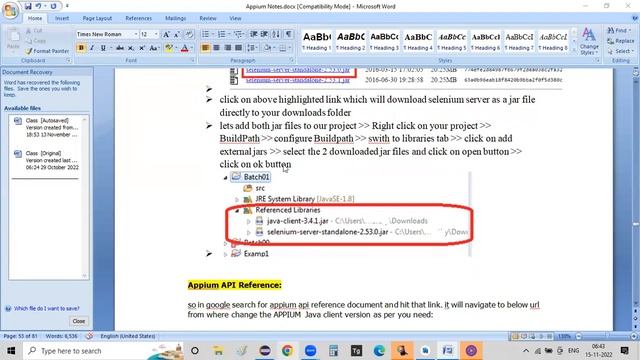Switch to the View tab
Screen dimensions: 640x360
pos(235,18)
